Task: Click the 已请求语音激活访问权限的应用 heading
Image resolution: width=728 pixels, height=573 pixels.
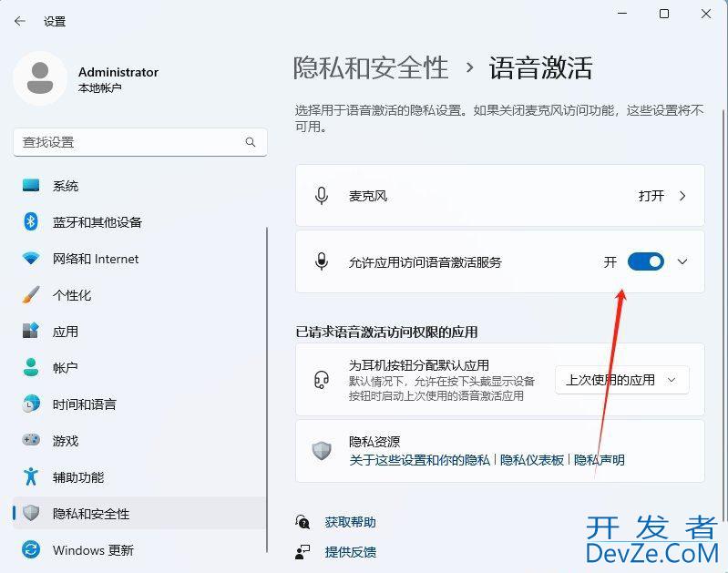Action: (386, 332)
